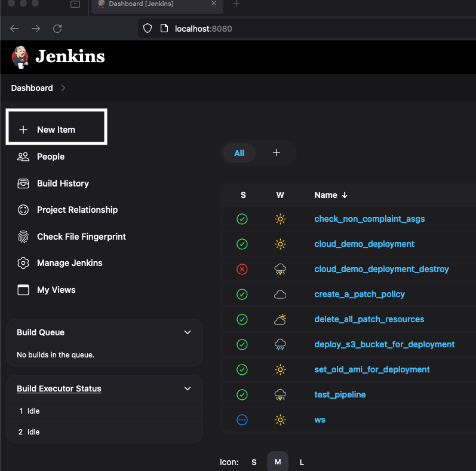The image size is (476, 471).
Task: Create a New Item
Action: pyautogui.click(x=57, y=127)
